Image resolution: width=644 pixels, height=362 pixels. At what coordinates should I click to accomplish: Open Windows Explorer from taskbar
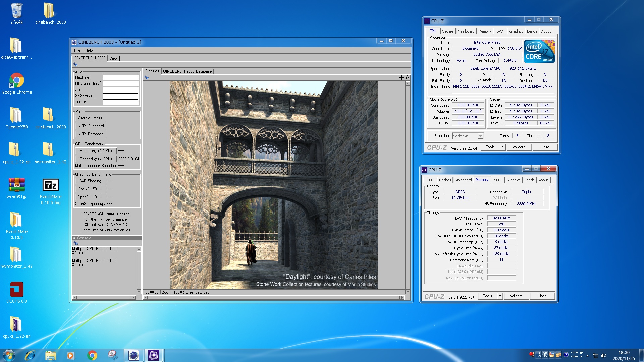coord(50,355)
